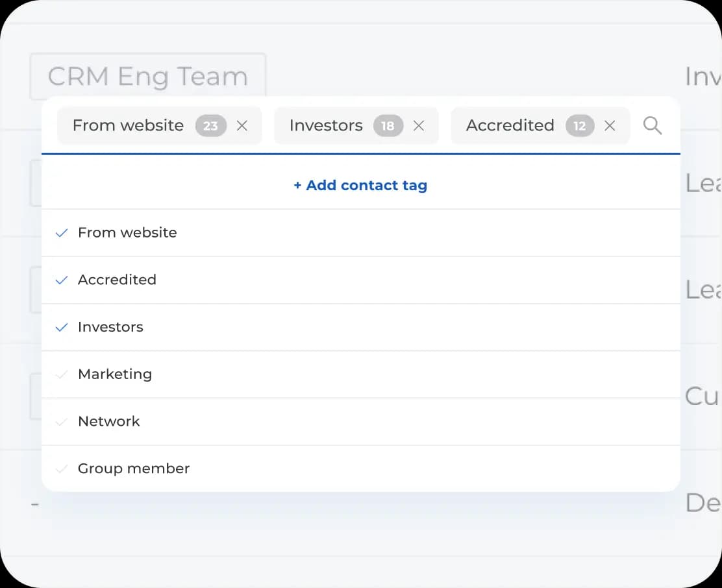Screen dimensions: 722x588
Task: Open the "CRM Eng Team" tag field
Action: pos(147,77)
